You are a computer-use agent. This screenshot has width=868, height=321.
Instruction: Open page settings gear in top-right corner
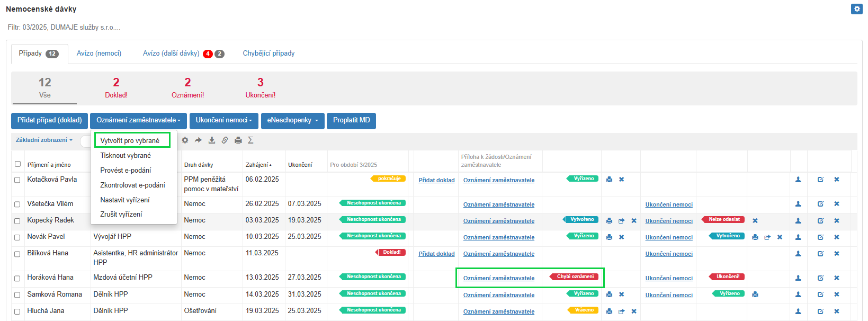(x=856, y=9)
